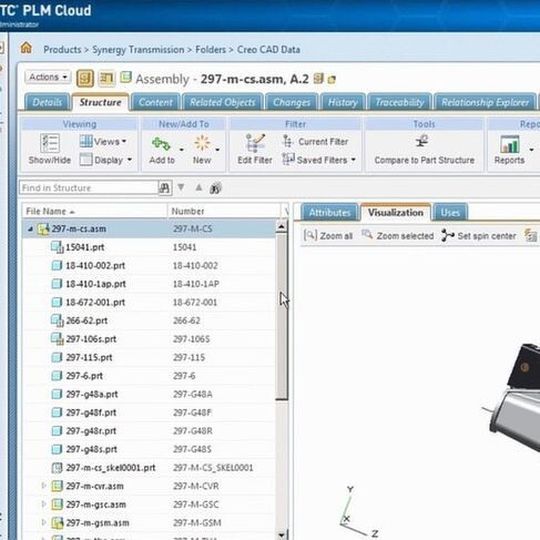Click the part icon of 266-62.prt
The width and height of the screenshot is (540, 540).
pos(57,321)
